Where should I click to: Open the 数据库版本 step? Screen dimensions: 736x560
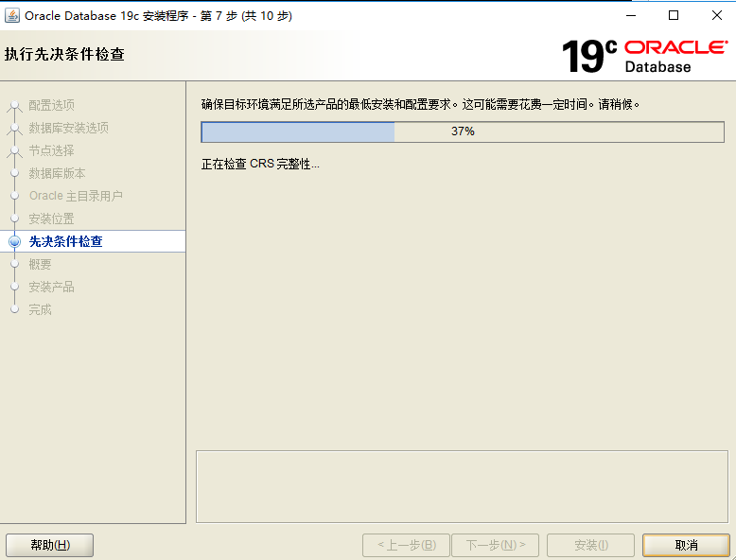(57, 173)
